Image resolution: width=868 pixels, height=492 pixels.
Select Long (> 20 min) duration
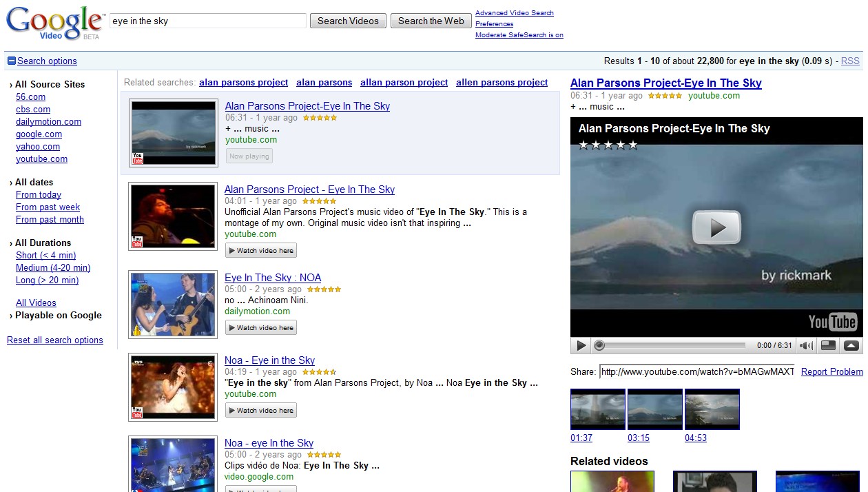47,280
